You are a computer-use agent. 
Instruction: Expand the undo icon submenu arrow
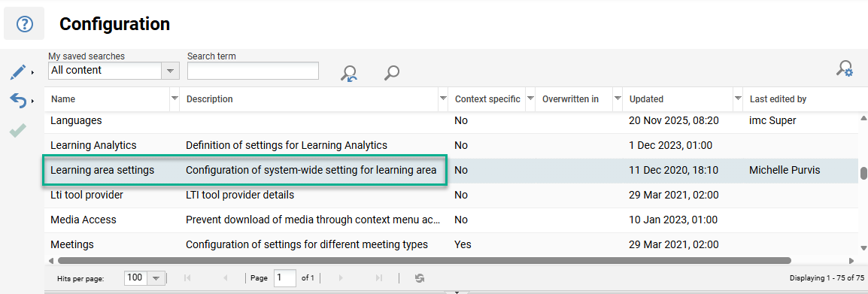point(32,101)
